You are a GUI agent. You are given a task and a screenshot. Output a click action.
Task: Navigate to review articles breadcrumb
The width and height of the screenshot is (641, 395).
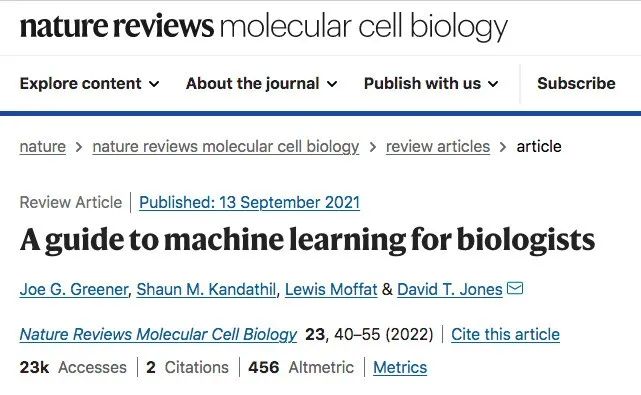click(438, 146)
